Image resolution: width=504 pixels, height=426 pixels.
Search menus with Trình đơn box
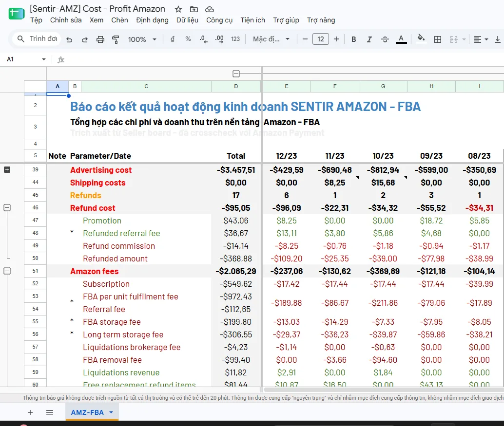click(37, 39)
